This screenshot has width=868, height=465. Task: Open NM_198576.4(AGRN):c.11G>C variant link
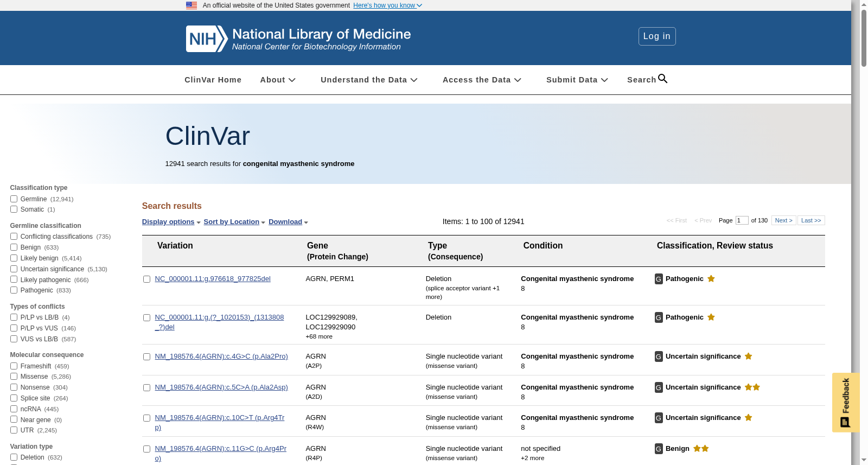(x=220, y=454)
